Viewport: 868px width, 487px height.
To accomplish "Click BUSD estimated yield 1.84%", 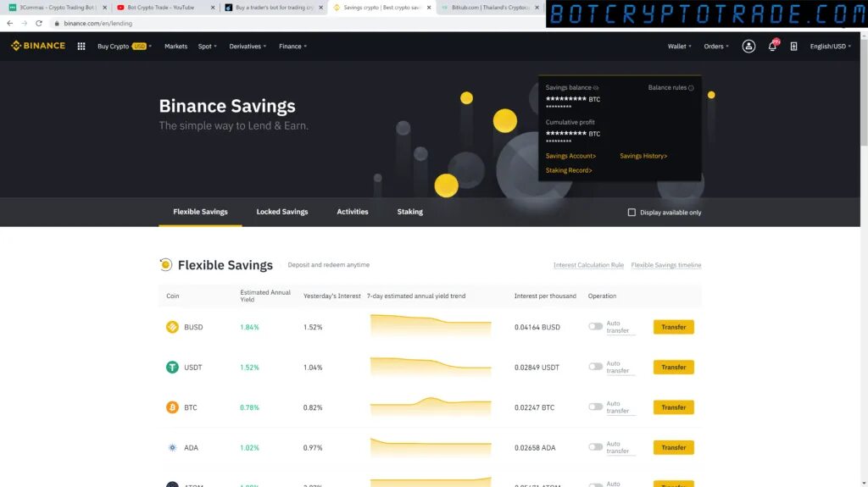I will click(x=249, y=327).
